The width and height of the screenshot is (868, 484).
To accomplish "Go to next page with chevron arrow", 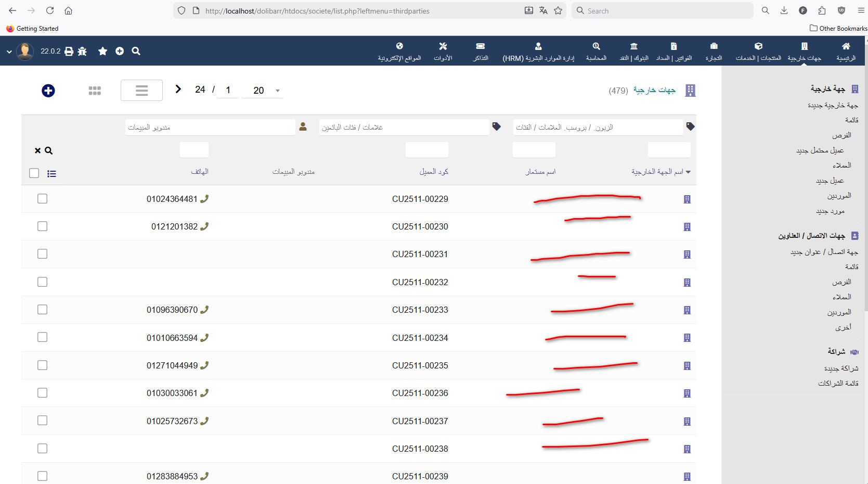I will point(178,90).
